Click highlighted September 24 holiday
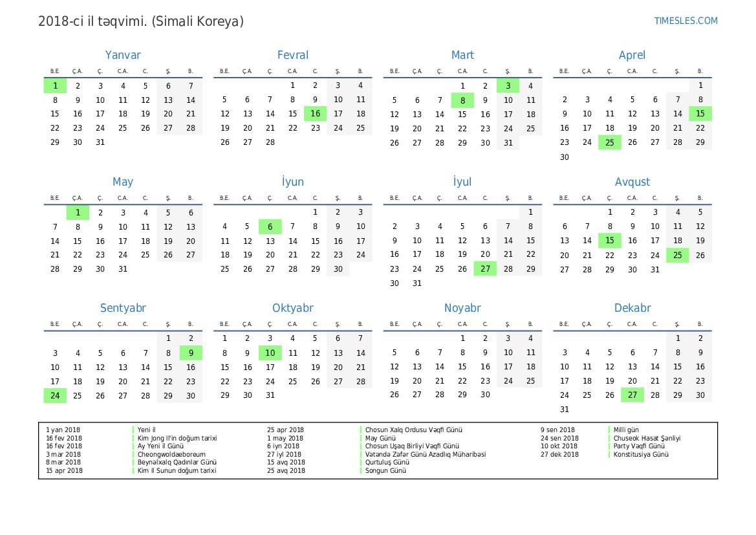Image resolution: width=756 pixels, height=535 pixels. [55, 395]
